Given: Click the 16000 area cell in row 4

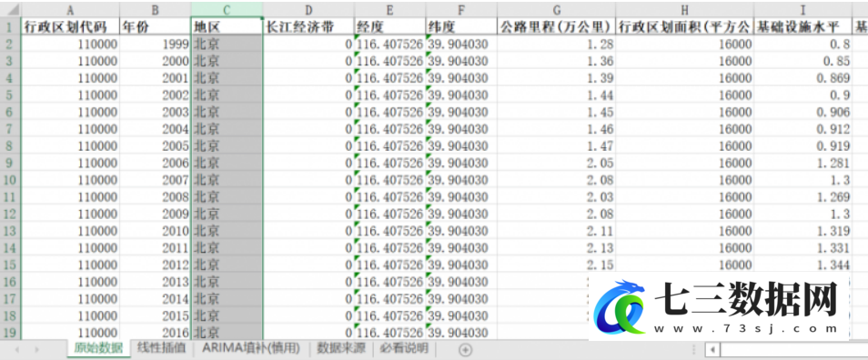Looking at the screenshot, I should [x=685, y=78].
